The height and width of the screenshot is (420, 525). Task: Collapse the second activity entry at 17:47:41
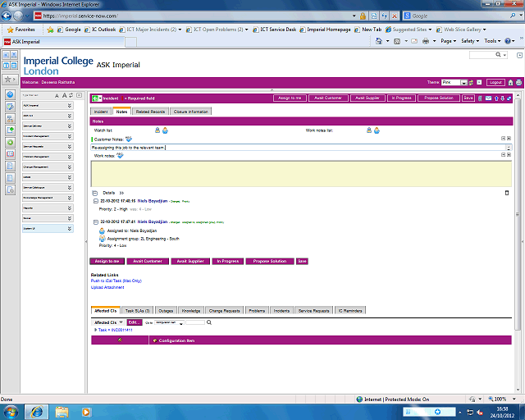click(x=95, y=221)
